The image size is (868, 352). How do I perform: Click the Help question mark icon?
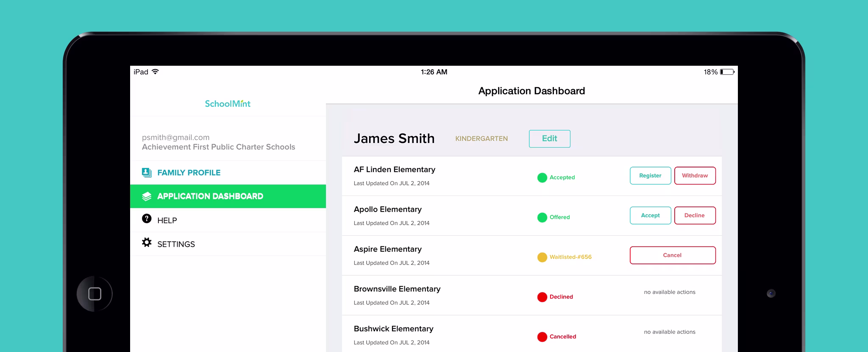pos(147,218)
